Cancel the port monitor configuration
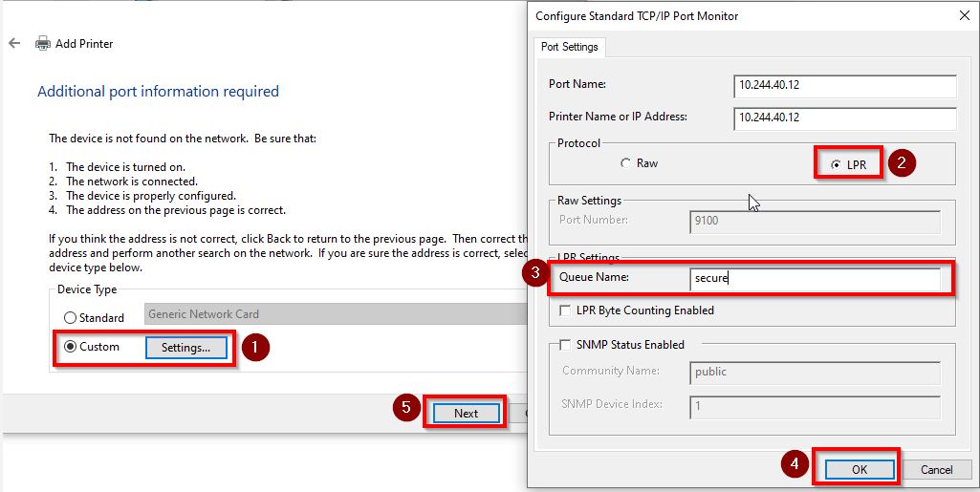Image resolution: width=980 pixels, height=492 pixels. pyautogui.click(x=936, y=469)
